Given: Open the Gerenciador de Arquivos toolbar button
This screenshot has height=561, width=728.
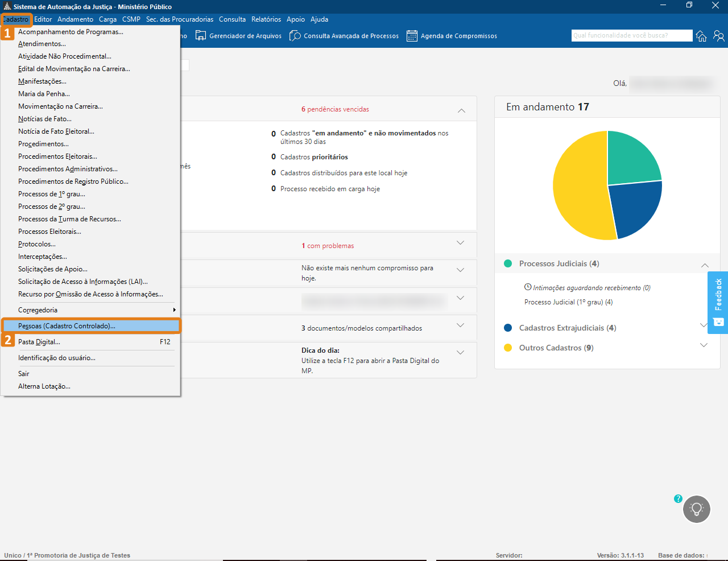Looking at the screenshot, I should click(238, 36).
